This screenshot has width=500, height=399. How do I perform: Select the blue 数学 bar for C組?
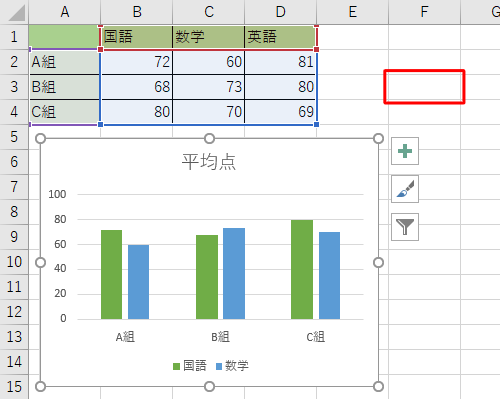(329, 275)
